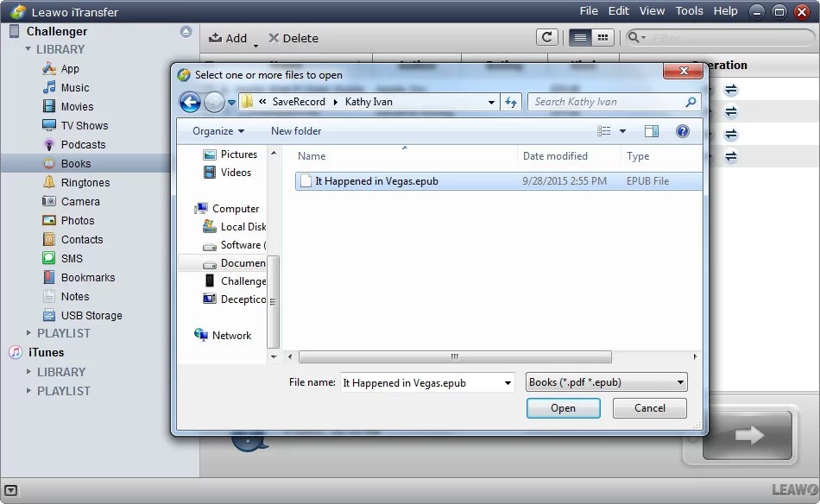Click the refresh icon in the toolbar
The width and height of the screenshot is (820, 504).
(x=547, y=38)
